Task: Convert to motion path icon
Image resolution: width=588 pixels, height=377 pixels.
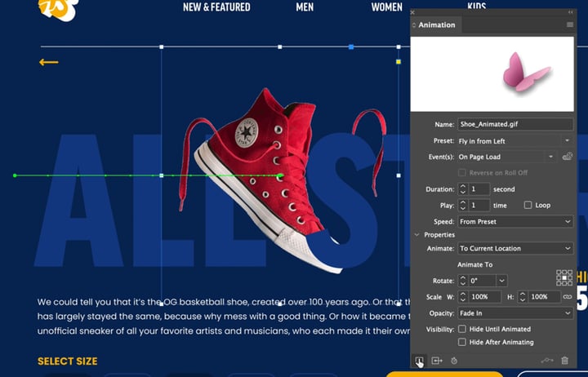Action: 547,361
